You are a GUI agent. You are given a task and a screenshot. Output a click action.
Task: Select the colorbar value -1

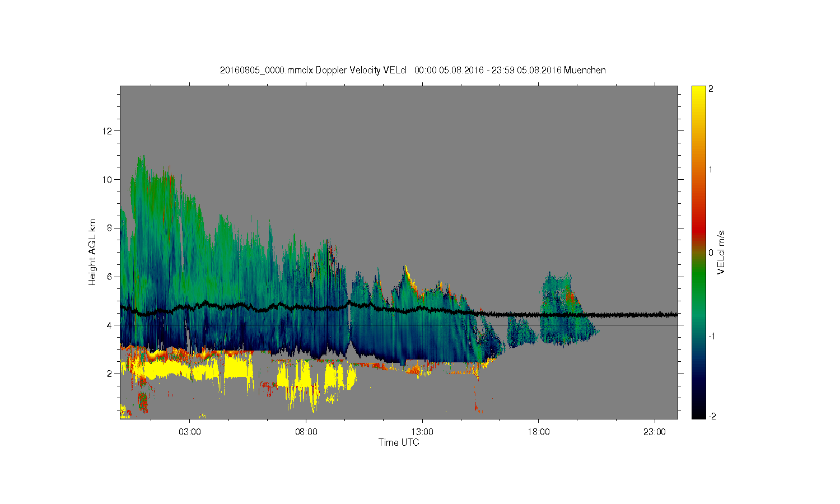(x=711, y=336)
